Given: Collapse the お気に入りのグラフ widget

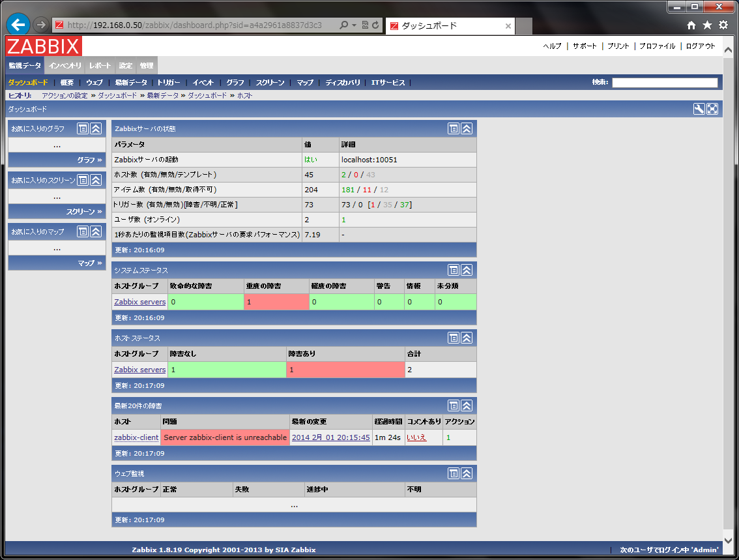Looking at the screenshot, I should [x=96, y=128].
